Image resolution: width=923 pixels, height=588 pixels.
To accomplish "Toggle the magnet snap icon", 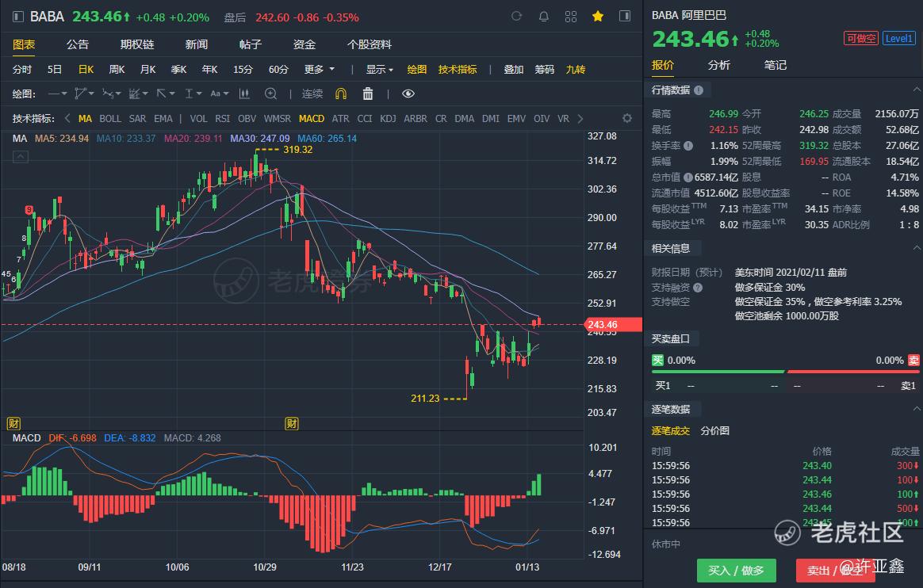I will pos(341,94).
